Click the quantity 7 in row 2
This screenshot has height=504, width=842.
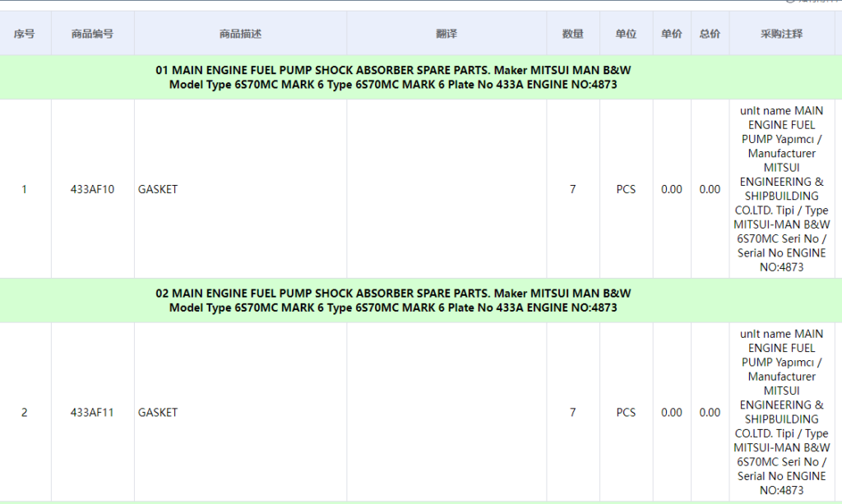point(573,413)
